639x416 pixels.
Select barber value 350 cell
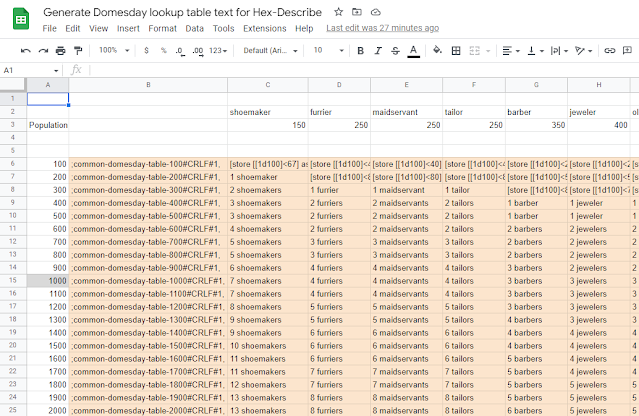[536, 125]
